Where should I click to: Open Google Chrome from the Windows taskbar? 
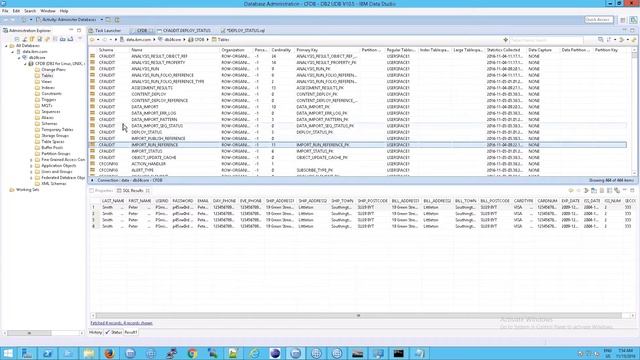coord(192,353)
